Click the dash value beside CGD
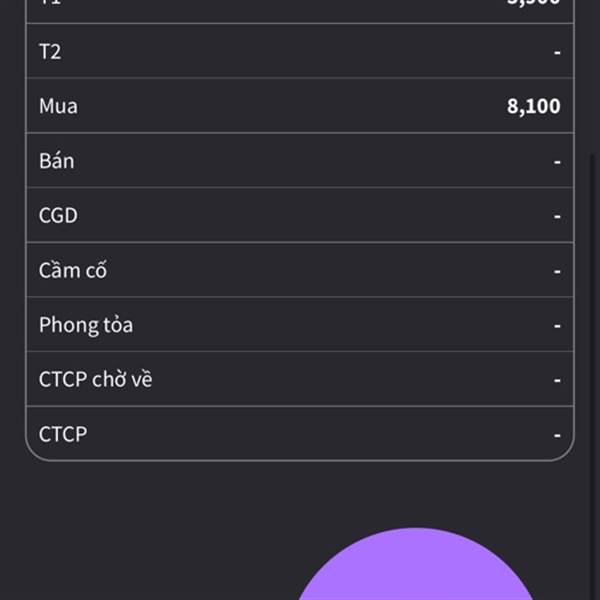Screen dimensions: 600x600 (557, 217)
